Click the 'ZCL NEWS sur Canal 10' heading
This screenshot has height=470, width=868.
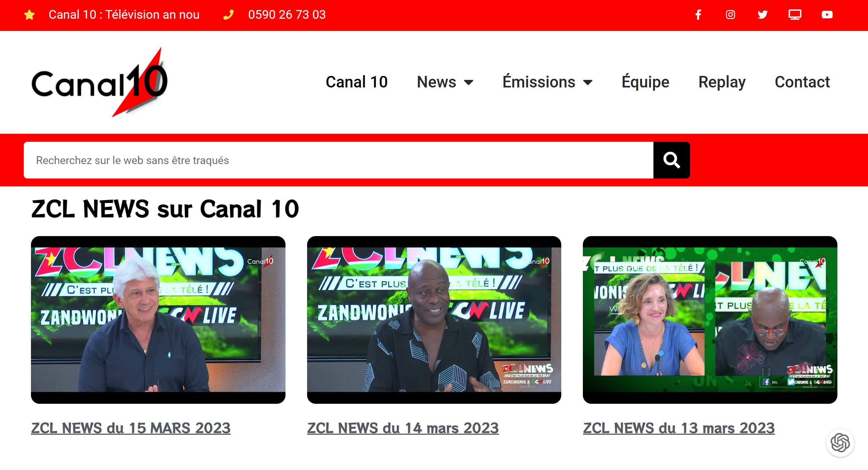click(165, 209)
